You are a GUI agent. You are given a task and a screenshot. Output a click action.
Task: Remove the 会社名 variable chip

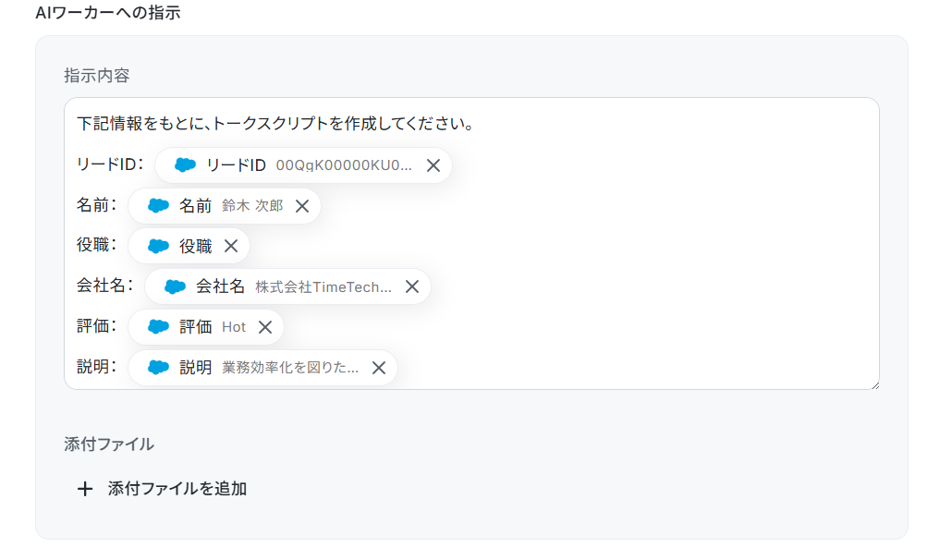coord(411,286)
